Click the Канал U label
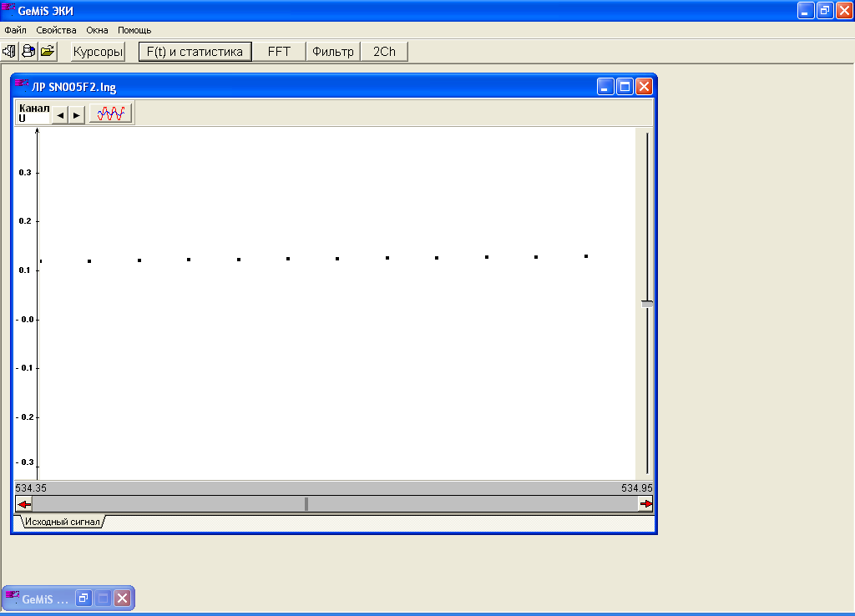855x616 pixels. tap(33, 113)
